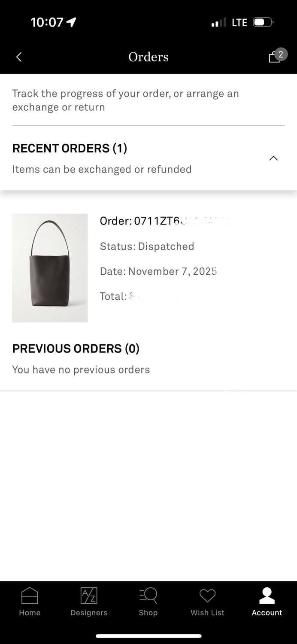The width and height of the screenshot is (297, 644).
Task: Tap the order date November 7, 2025
Action: (x=158, y=271)
